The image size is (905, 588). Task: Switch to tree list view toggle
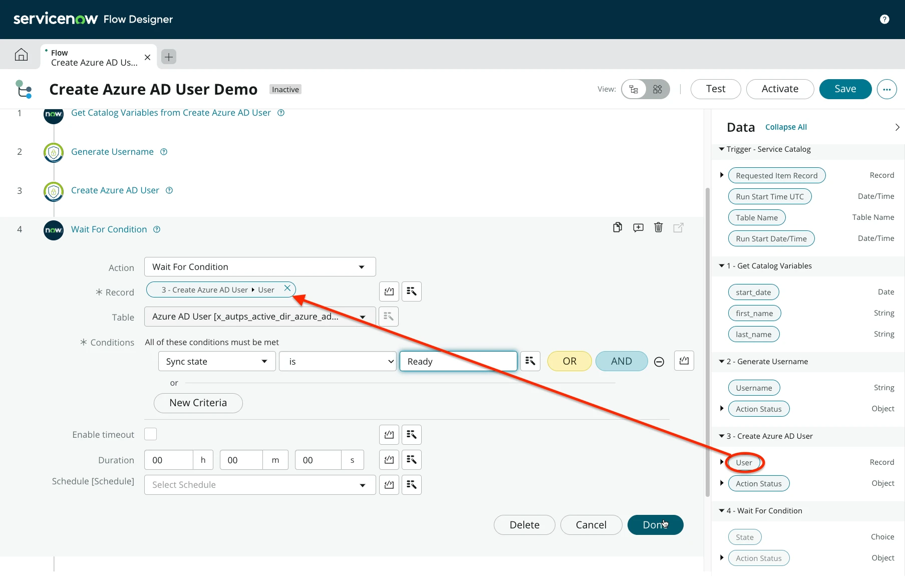click(x=634, y=89)
